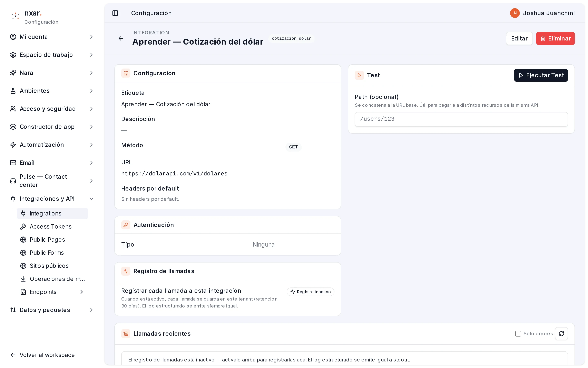Click the Espacio de trabajo gear icon

pos(13,55)
